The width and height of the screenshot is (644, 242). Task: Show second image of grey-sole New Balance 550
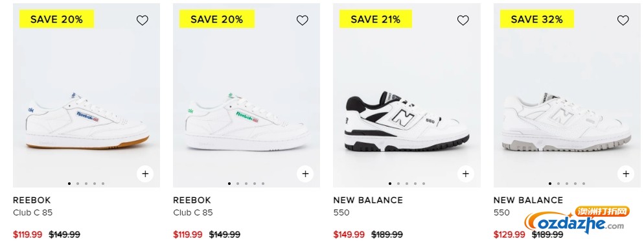pos(558,184)
